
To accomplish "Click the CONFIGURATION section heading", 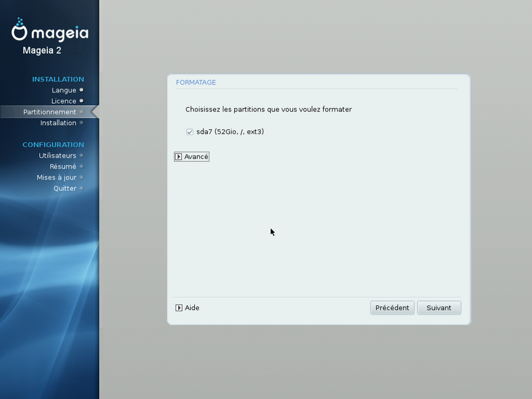I will 53,145.
